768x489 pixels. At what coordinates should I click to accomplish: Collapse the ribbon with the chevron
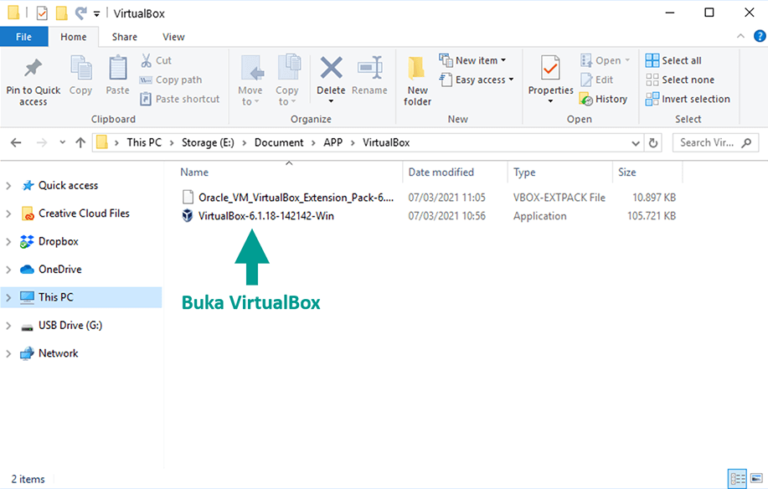click(741, 36)
